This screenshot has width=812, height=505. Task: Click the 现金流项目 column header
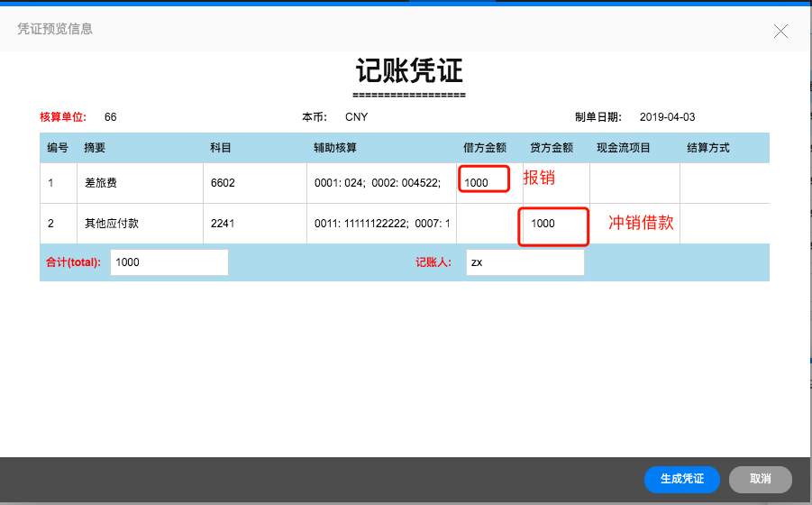(624, 148)
